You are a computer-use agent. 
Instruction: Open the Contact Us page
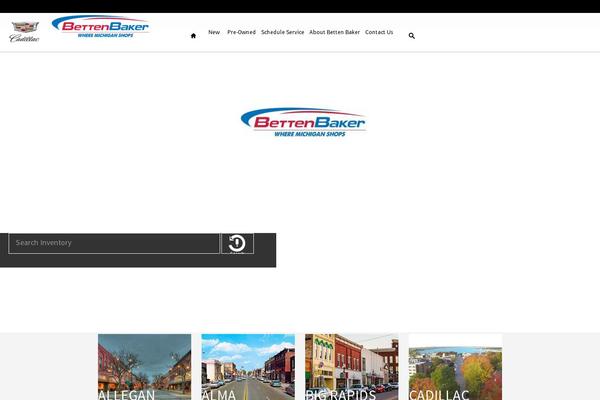coord(379,32)
